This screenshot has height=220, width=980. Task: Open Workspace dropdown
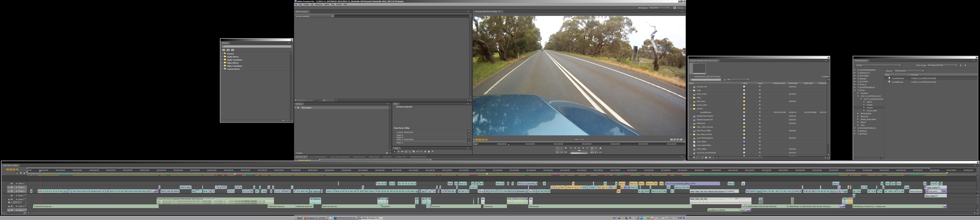(659, 8)
